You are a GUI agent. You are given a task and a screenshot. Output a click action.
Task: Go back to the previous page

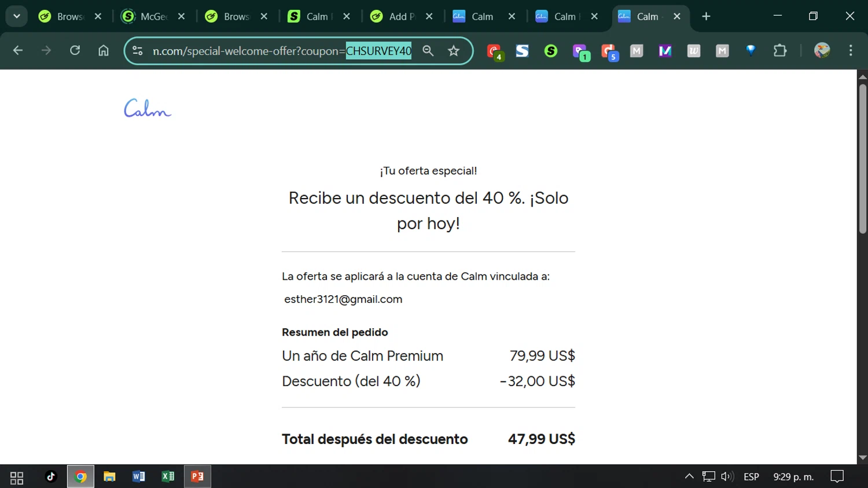click(18, 51)
